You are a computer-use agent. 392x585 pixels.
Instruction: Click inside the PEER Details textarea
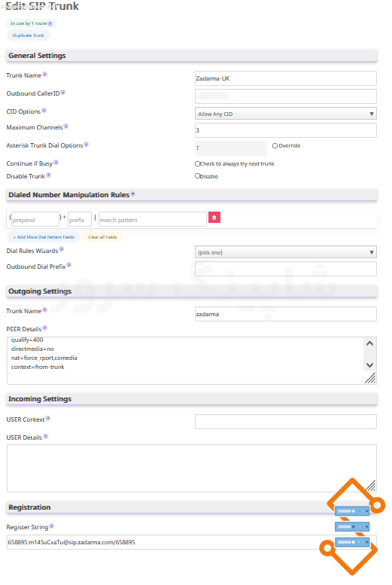[191, 361]
